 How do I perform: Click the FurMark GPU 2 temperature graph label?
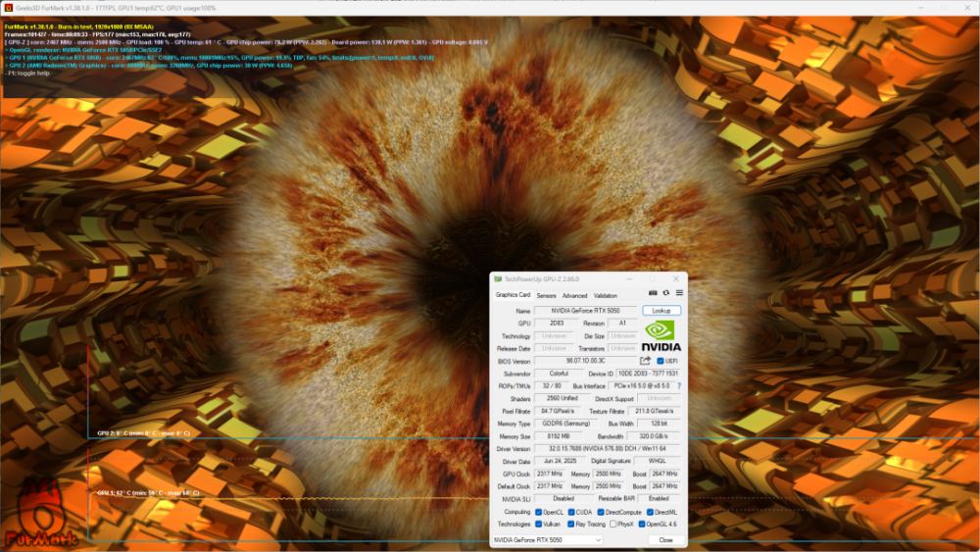pyautogui.click(x=143, y=433)
